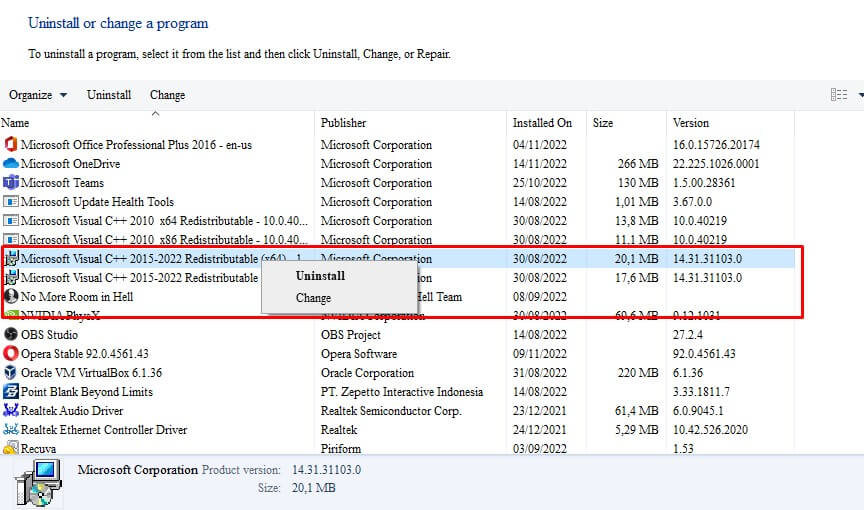
Task: Sort programs by Installed On column
Action: coord(542,123)
